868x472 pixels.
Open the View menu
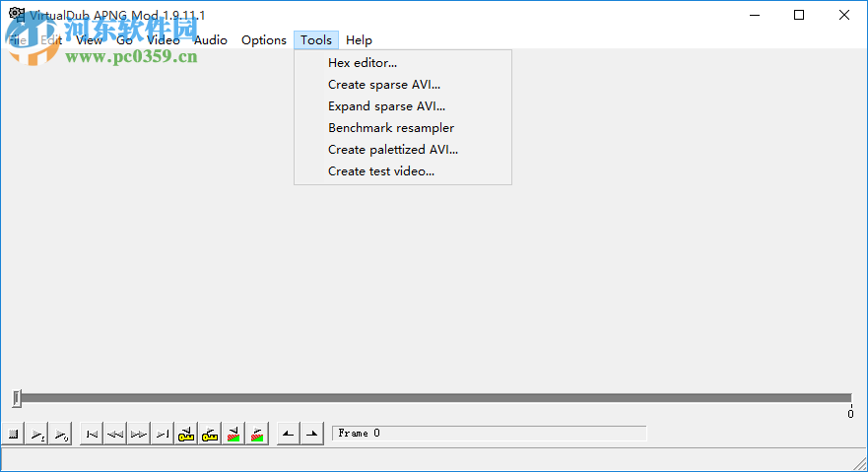(89, 39)
